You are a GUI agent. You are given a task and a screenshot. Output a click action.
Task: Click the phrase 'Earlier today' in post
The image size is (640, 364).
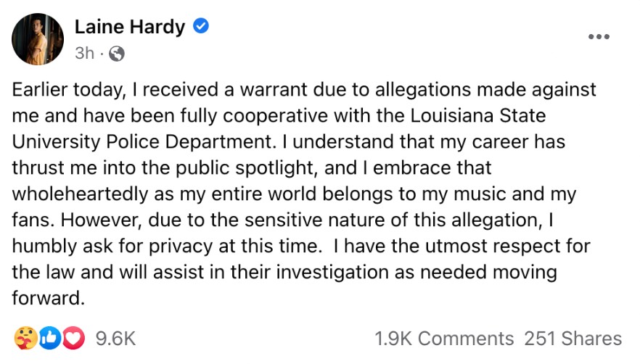pyautogui.click(x=68, y=90)
